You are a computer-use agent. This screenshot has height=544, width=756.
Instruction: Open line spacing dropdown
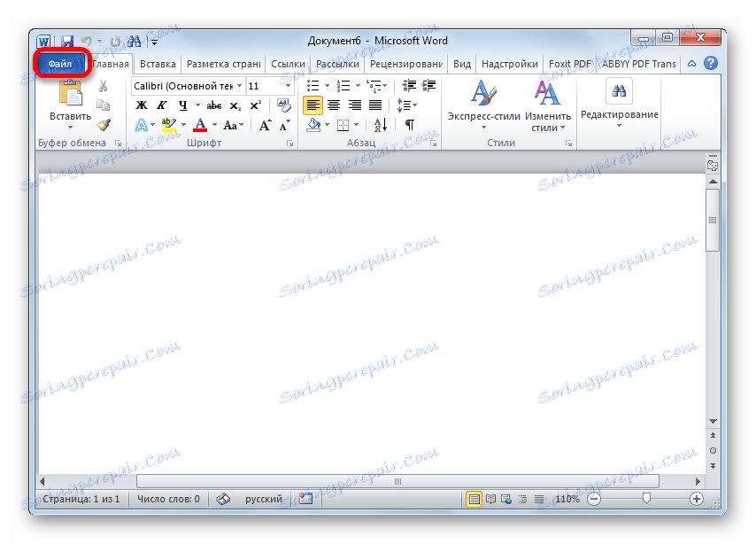[406, 105]
